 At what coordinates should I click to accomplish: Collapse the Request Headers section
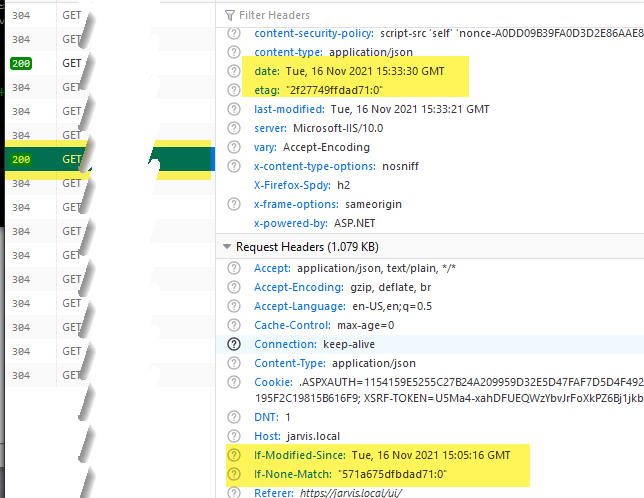point(227,247)
